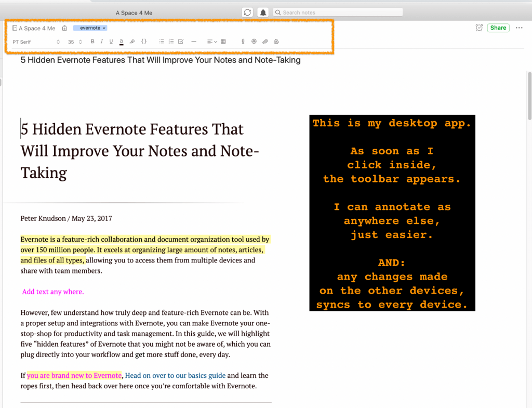Click the sync button in title bar
532x408 pixels.
[247, 12]
